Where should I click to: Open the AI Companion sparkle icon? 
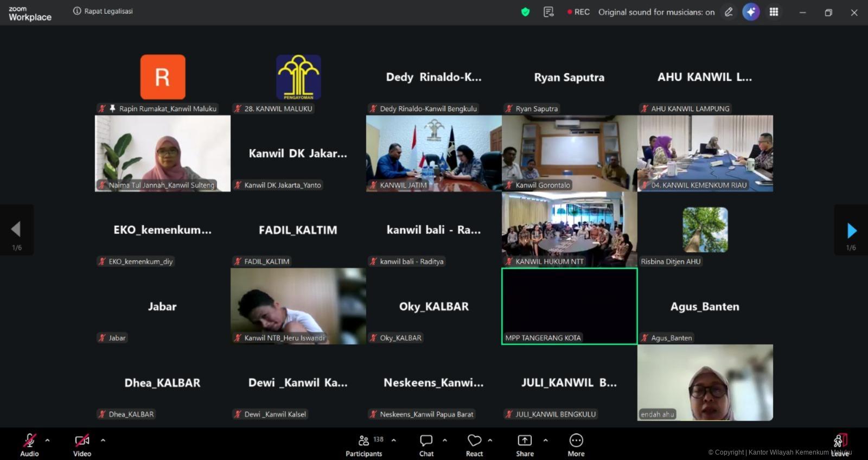[x=751, y=12]
